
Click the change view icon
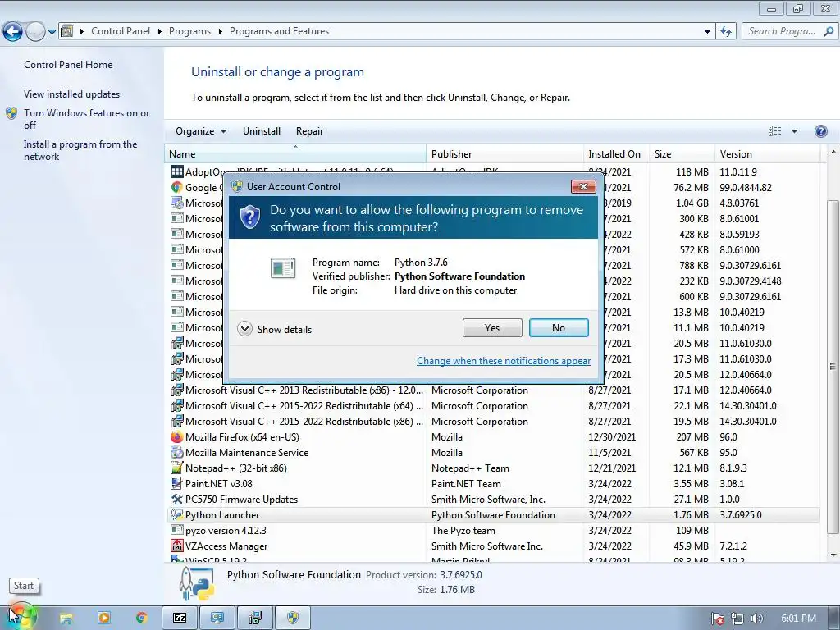774,131
